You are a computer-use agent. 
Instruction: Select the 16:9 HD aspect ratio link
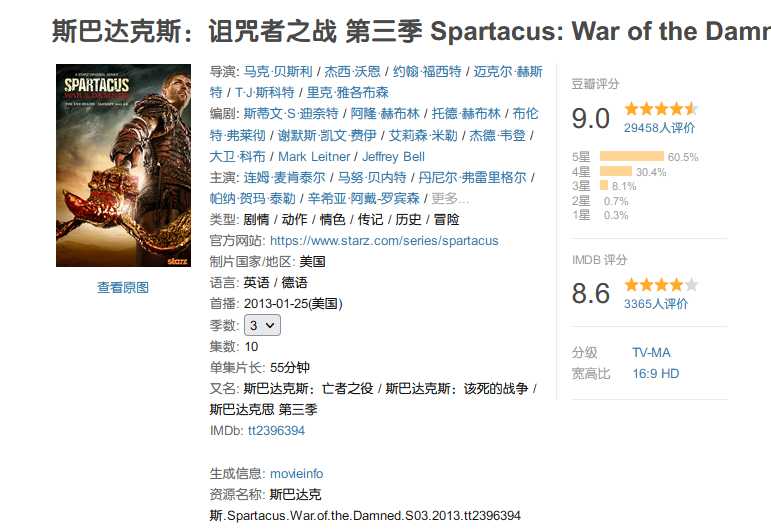655,374
